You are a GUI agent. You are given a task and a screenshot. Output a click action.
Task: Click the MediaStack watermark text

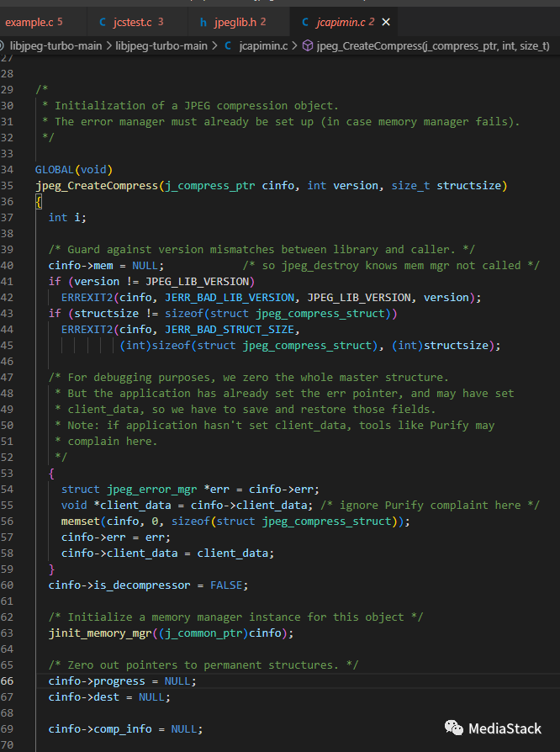point(505,728)
